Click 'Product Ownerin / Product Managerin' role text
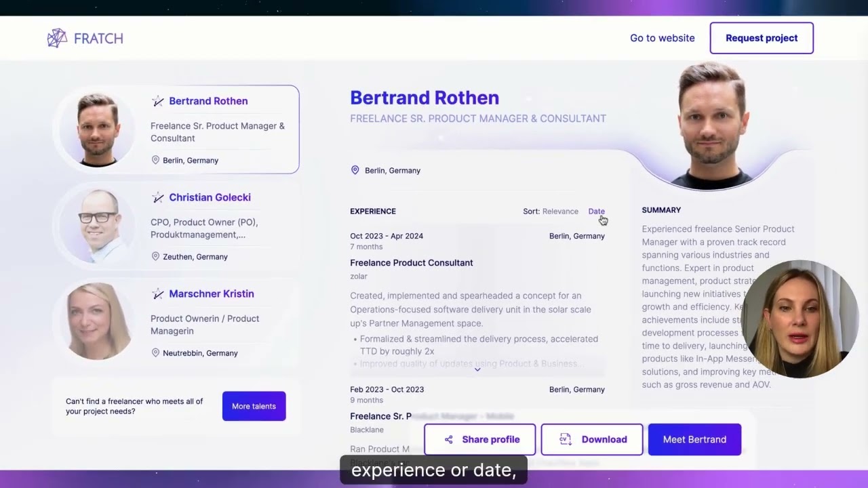This screenshot has width=868, height=488. coord(205,325)
